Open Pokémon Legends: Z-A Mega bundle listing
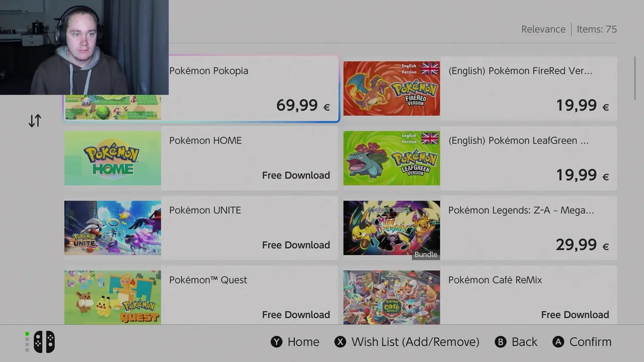 [x=480, y=228]
